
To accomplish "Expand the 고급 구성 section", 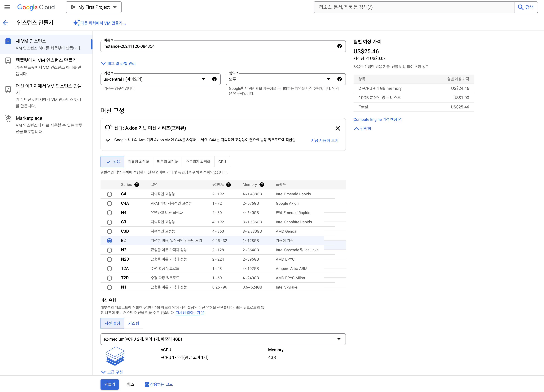I will click(x=112, y=372).
